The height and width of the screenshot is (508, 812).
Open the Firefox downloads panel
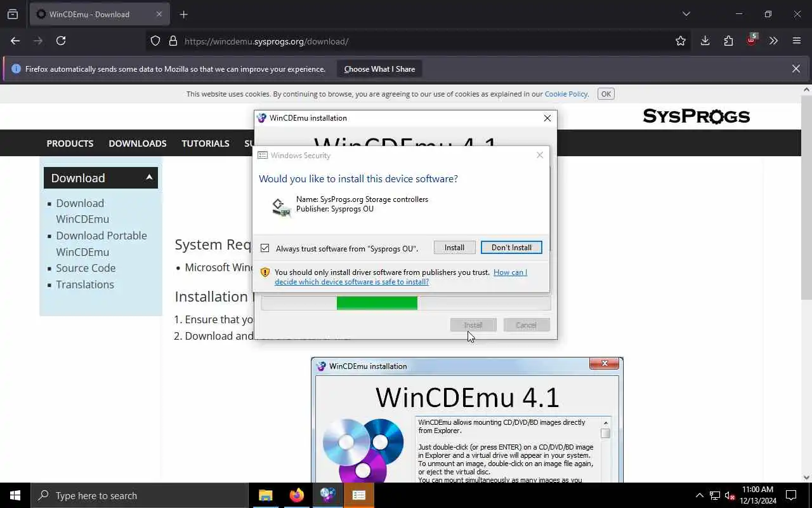click(705, 41)
